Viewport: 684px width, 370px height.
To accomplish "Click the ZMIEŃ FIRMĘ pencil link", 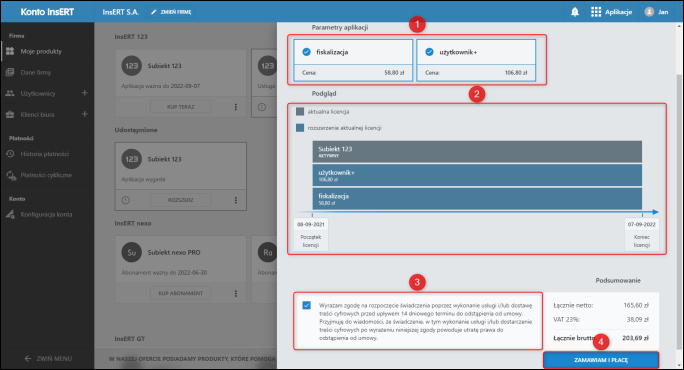I will coord(171,12).
